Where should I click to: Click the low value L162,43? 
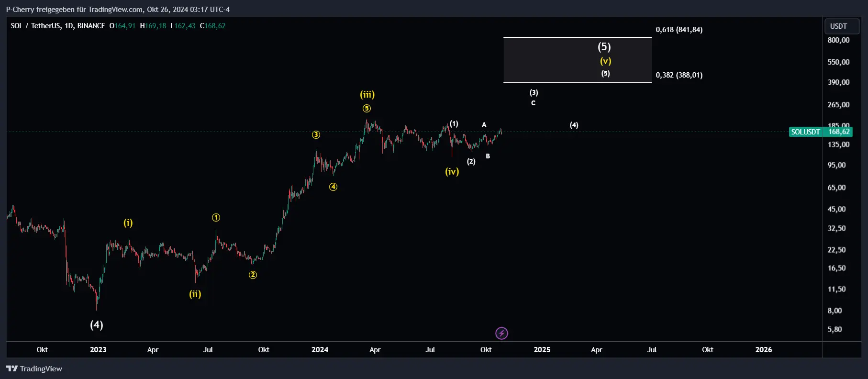[183, 26]
